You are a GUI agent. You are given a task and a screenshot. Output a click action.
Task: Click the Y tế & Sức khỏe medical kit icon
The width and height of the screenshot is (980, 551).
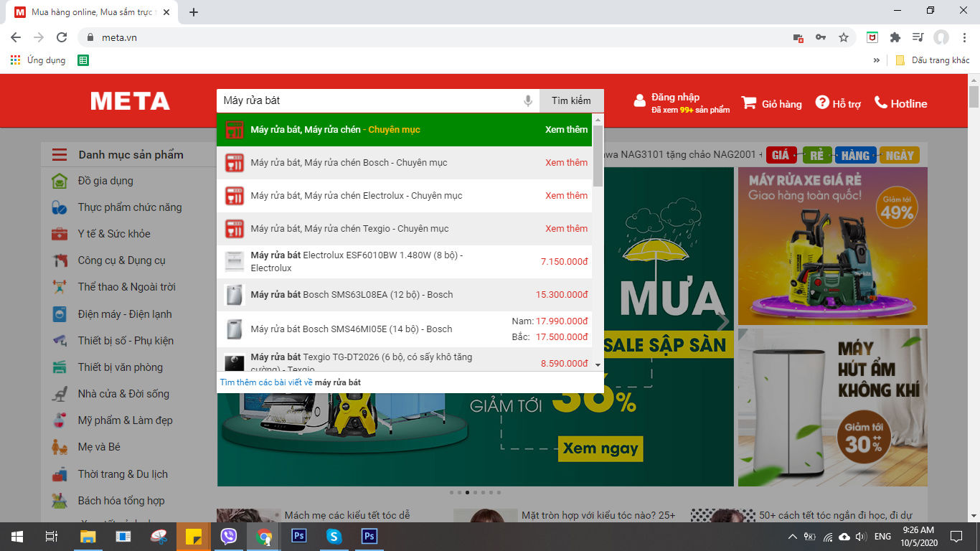tap(60, 234)
